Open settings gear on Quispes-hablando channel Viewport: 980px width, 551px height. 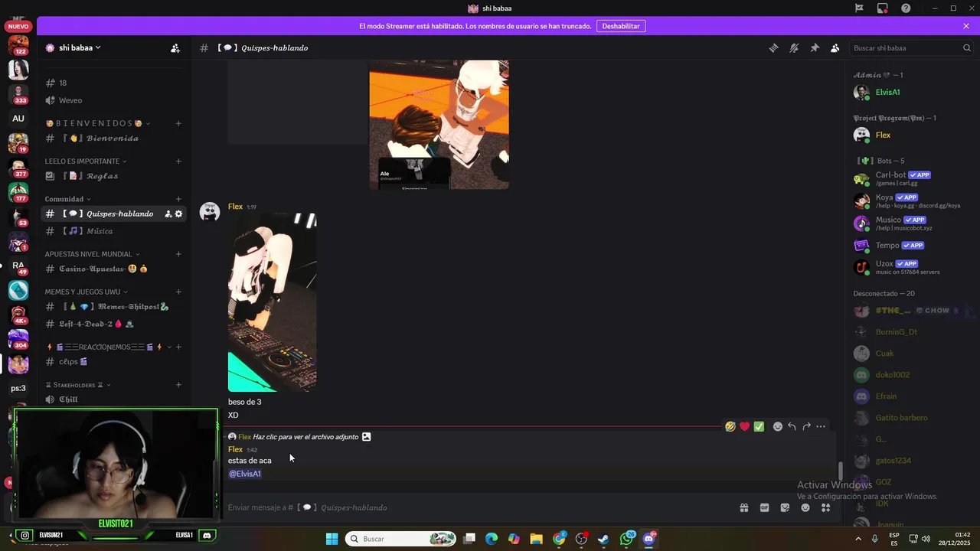pyautogui.click(x=178, y=214)
